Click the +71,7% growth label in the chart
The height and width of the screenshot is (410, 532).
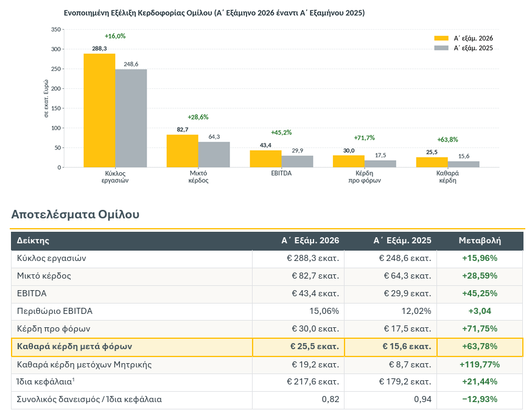click(365, 137)
